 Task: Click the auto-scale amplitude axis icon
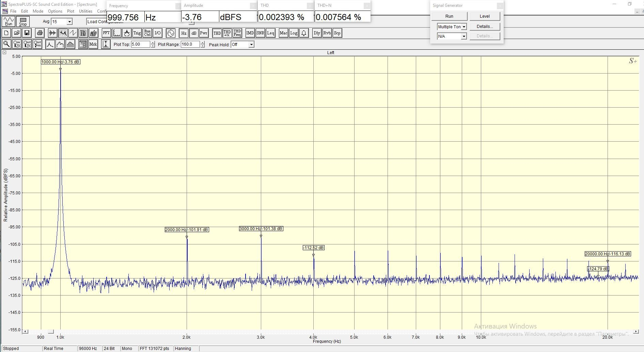pyautogui.click(x=106, y=44)
